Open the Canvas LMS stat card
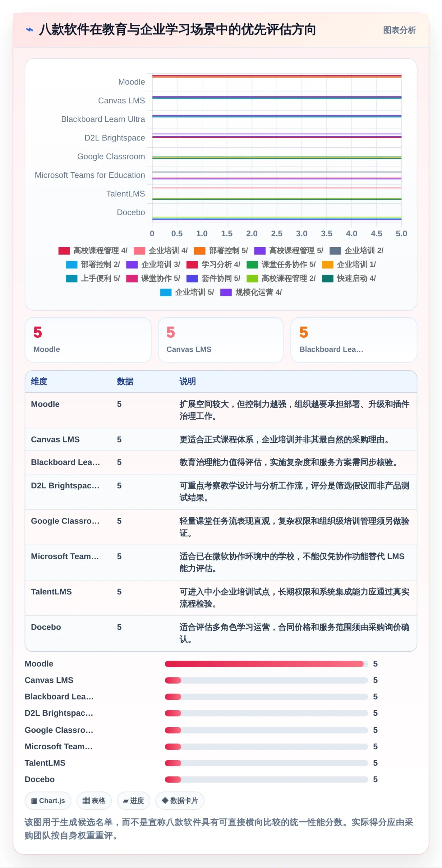442x868 pixels. tap(221, 340)
